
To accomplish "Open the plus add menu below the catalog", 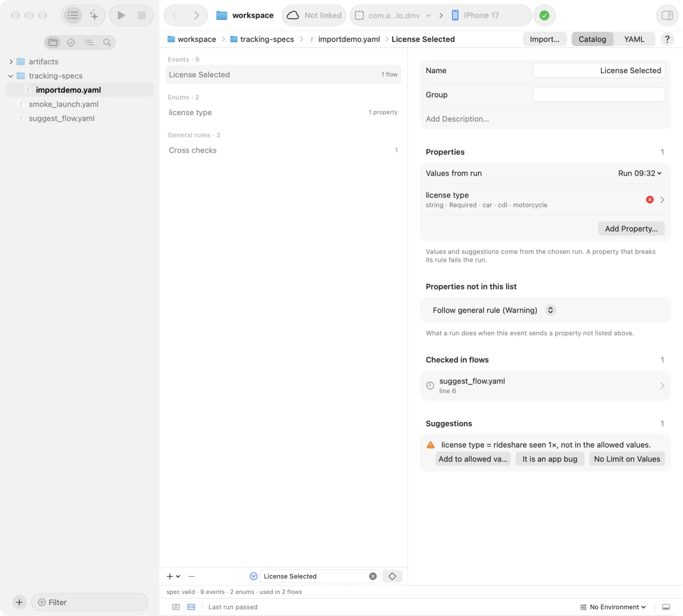I will [173, 576].
